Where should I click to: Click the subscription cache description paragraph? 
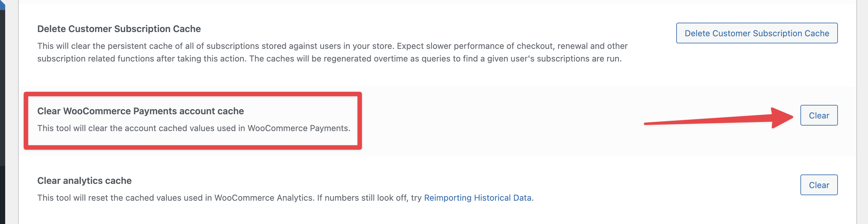(x=332, y=52)
